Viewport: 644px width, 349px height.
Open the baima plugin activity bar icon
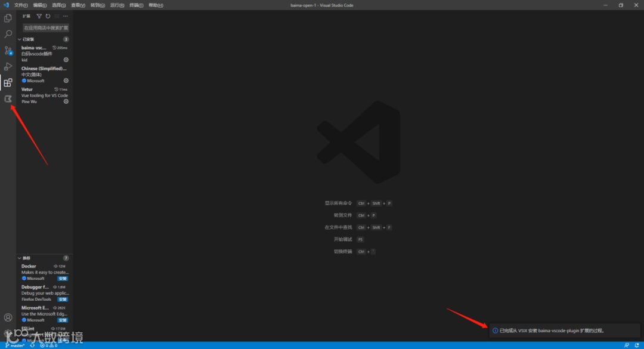coord(8,98)
